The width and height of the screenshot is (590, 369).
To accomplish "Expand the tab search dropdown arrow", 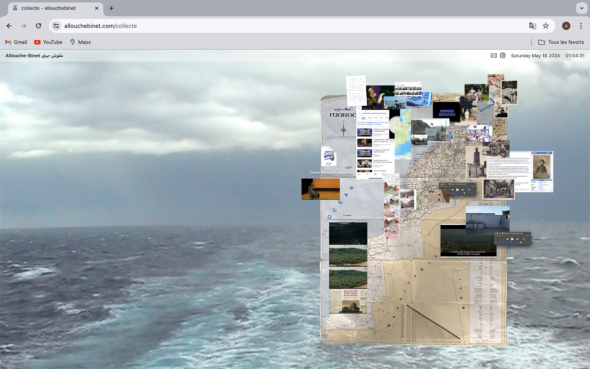I will 581,8.
